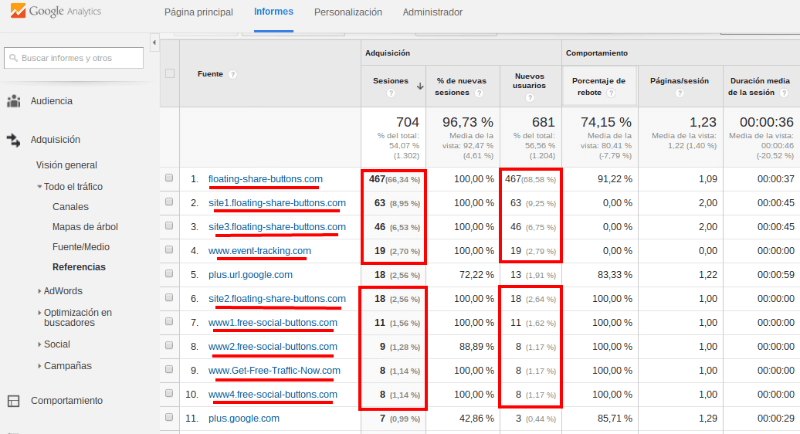This screenshot has width=800, height=434.
Task: Expand Optimización en buscadores section
Action: point(39,313)
